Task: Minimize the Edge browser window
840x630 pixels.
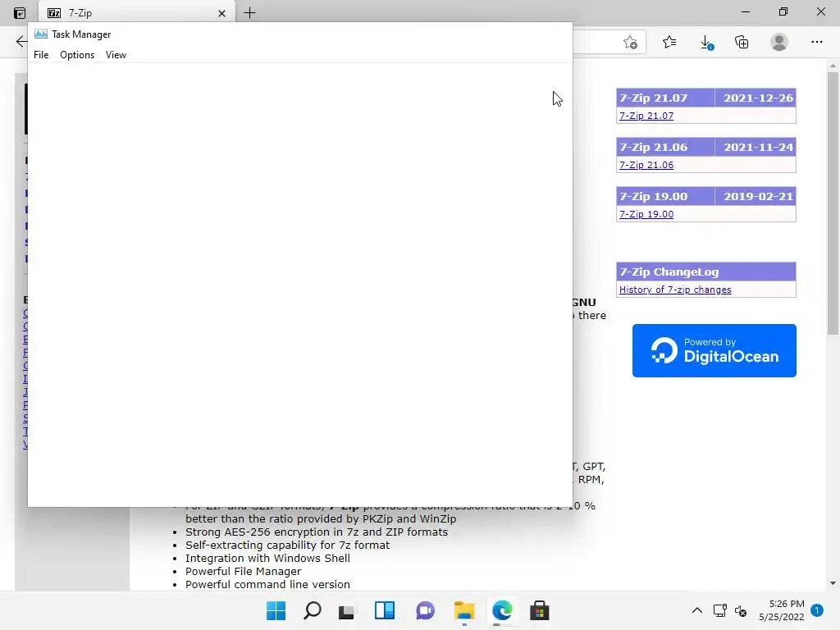Action: click(745, 11)
